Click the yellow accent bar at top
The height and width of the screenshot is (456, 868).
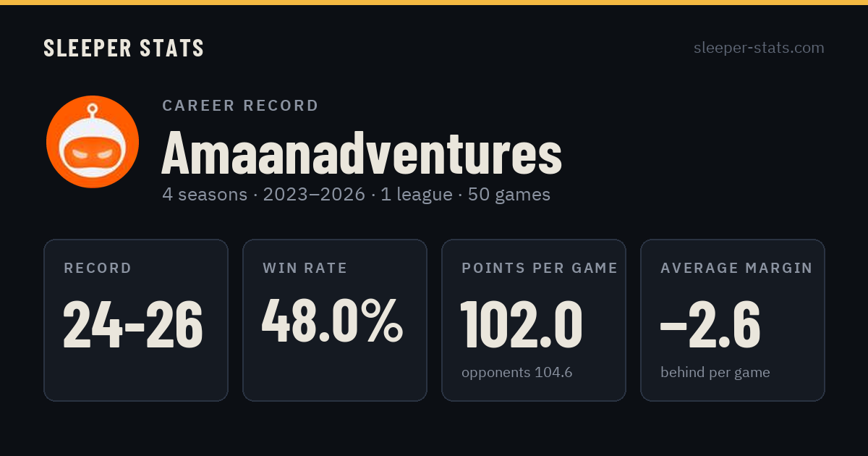pos(434,2)
